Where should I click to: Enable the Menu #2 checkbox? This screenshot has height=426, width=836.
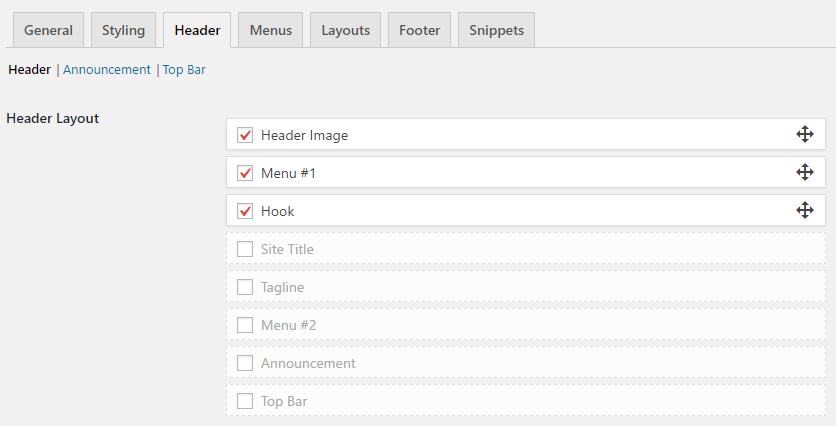click(x=245, y=325)
